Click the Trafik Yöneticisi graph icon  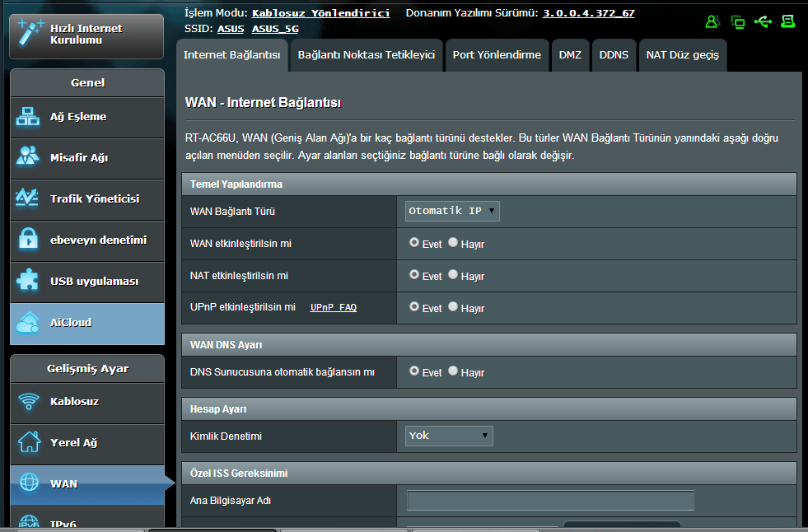pos(28,198)
